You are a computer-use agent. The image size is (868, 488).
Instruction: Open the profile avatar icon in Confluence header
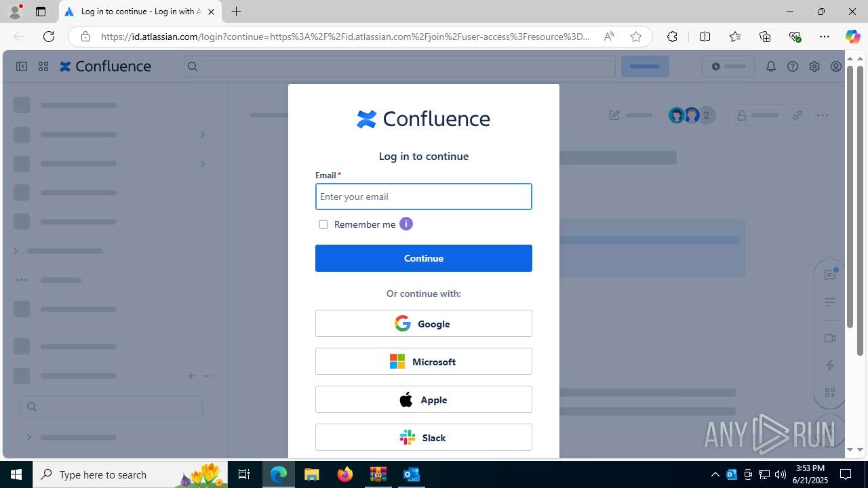click(x=835, y=66)
